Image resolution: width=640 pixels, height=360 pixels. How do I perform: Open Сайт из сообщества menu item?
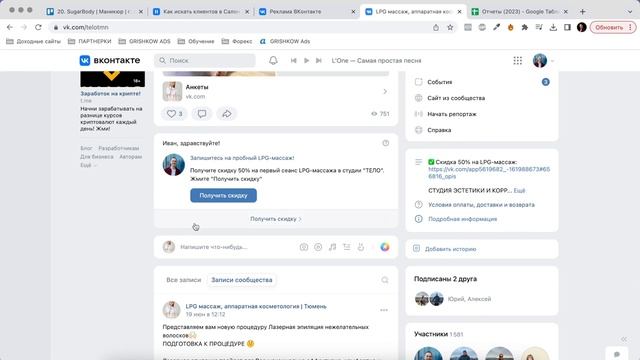(x=456, y=98)
